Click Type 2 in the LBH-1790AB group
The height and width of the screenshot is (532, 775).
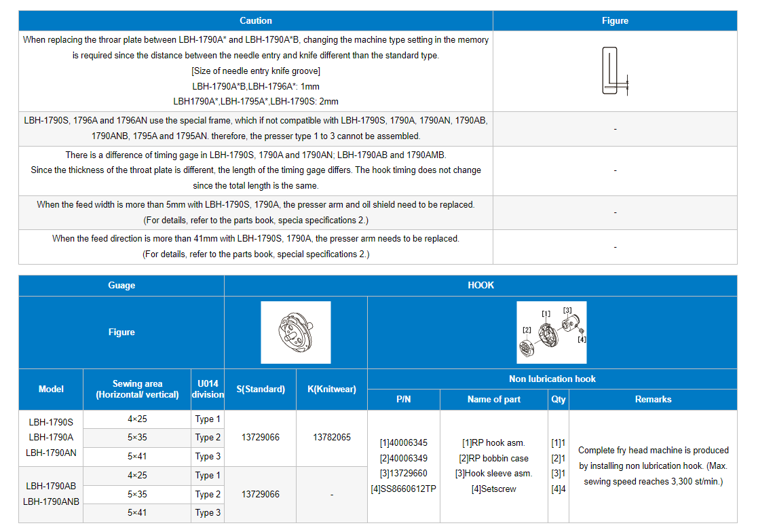click(208, 495)
